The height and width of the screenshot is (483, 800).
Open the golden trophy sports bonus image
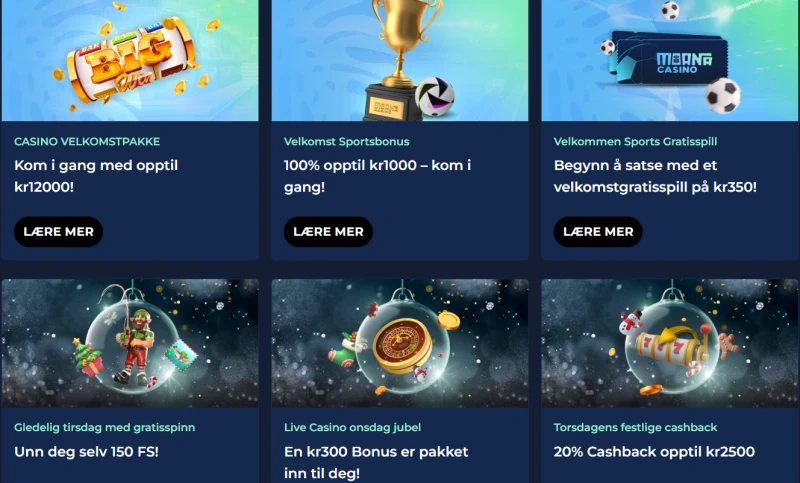point(400,60)
